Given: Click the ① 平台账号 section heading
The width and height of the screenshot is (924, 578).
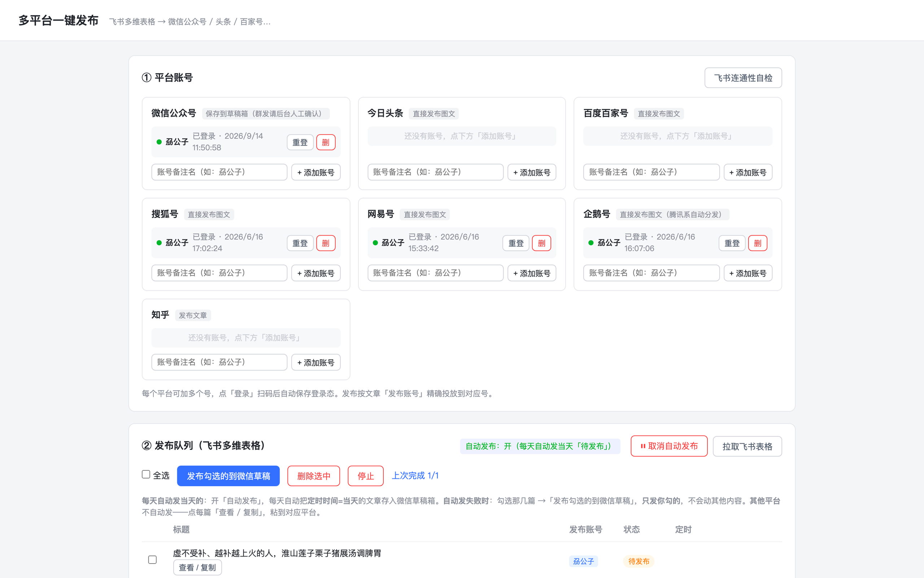Looking at the screenshot, I should (167, 78).
